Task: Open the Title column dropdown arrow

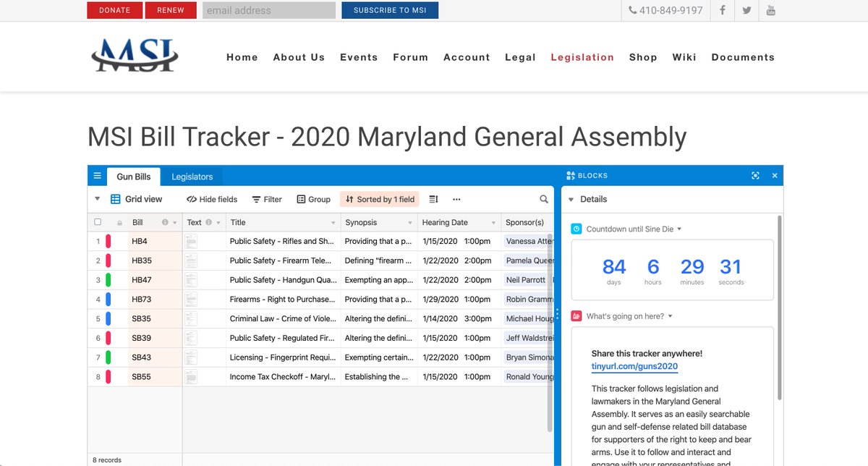Action: point(333,223)
